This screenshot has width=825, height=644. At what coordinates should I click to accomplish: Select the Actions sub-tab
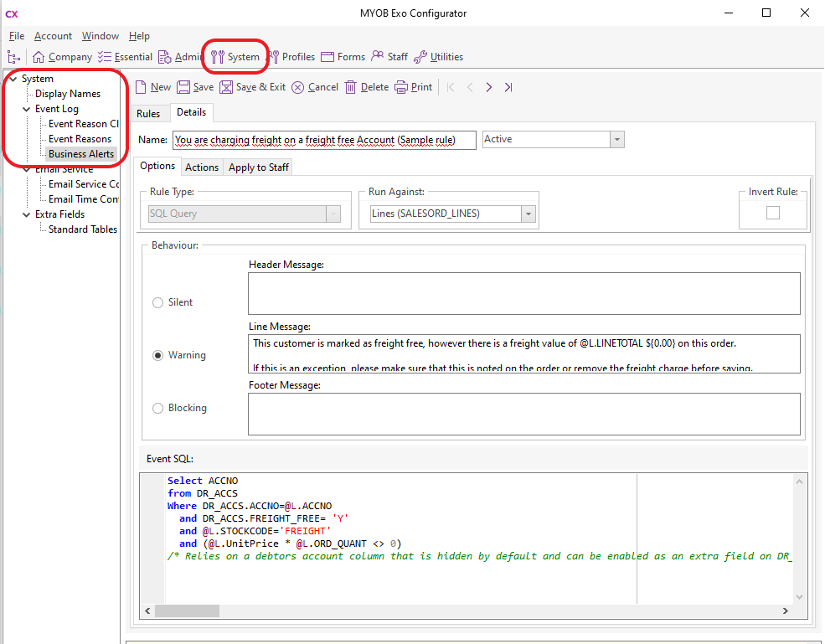(x=202, y=167)
